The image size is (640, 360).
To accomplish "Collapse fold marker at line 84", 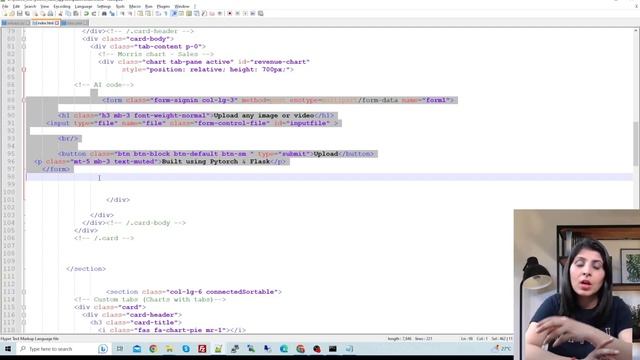I will pos(24,69).
